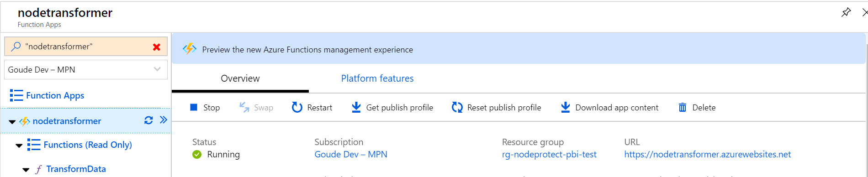Clear the search with the red X
This screenshot has width=868, height=177.
[x=157, y=47]
